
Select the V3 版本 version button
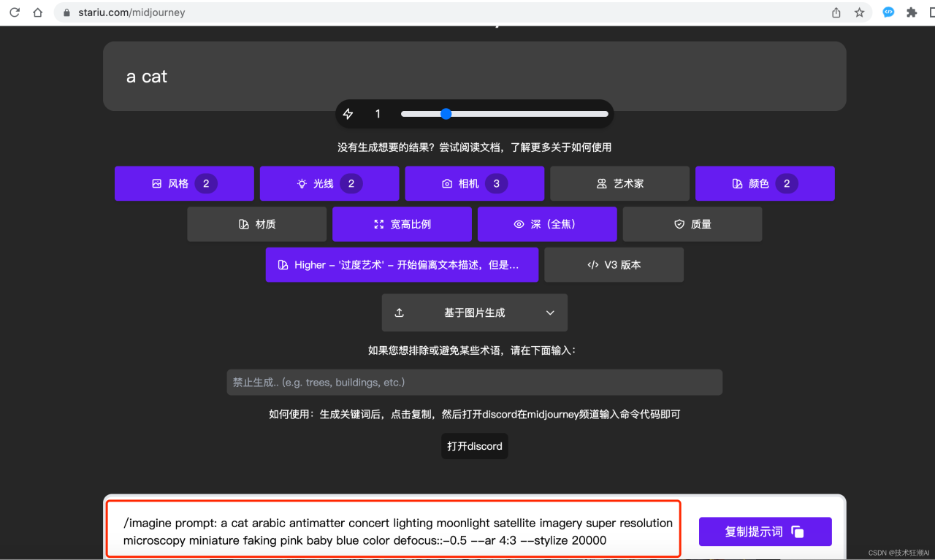[614, 265]
